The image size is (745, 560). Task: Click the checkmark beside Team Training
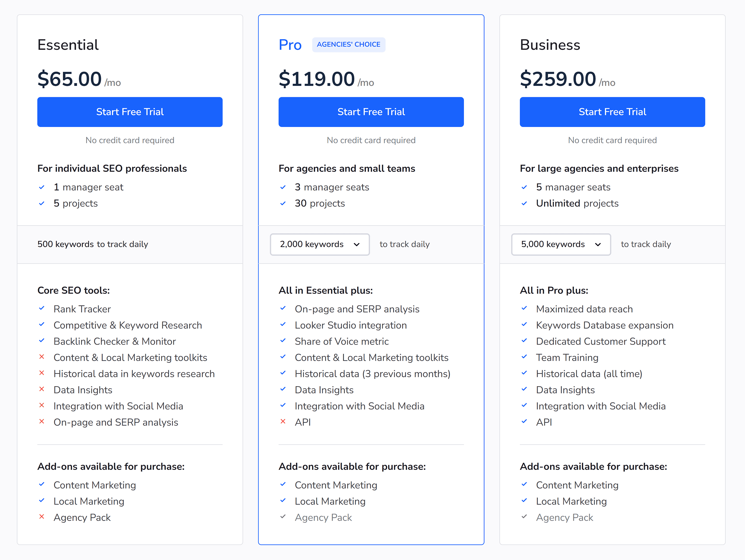(x=524, y=357)
